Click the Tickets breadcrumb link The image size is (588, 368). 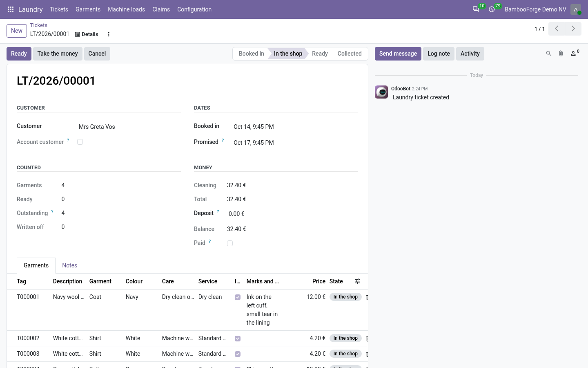click(x=38, y=25)
